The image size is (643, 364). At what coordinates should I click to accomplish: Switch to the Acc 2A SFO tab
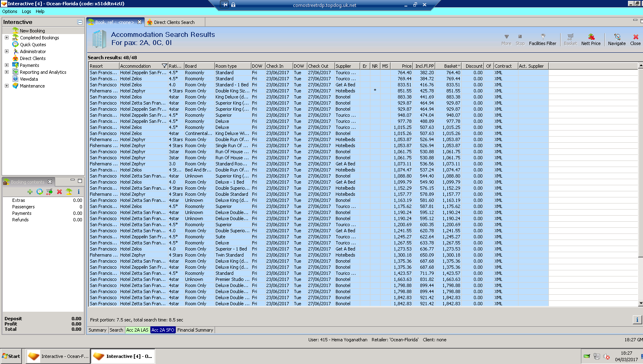click(163, 330)
